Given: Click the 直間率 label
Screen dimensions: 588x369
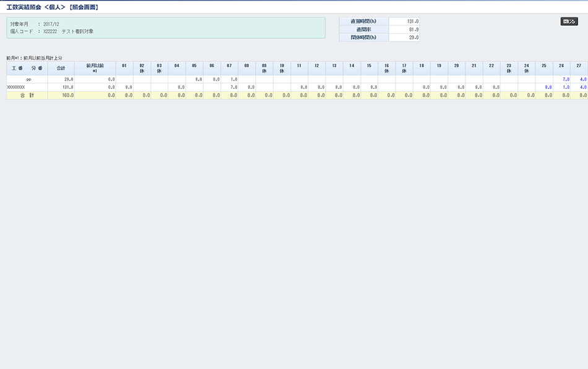Looking at the screenshot, I should (x=364, y=30).
